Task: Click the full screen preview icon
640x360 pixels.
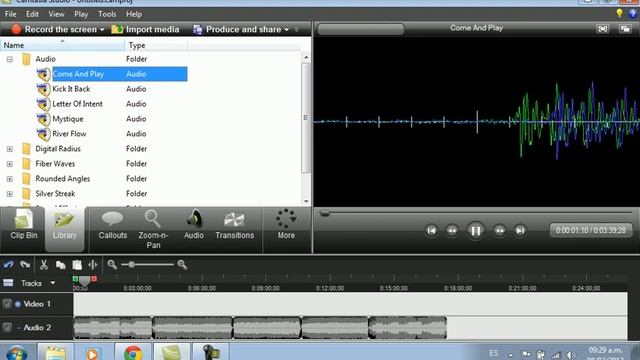Action: [x=603, y=29]
